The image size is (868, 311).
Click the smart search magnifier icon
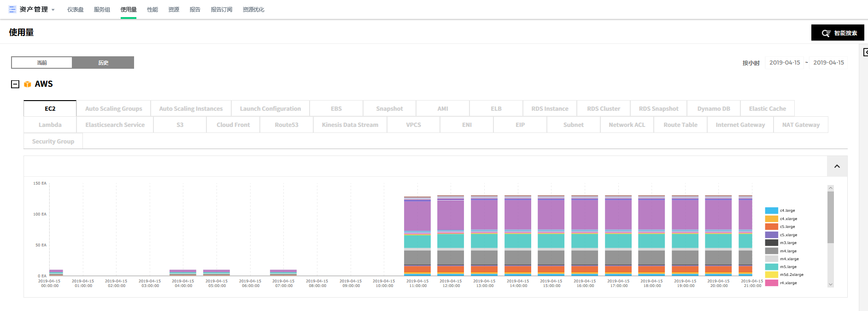pyautogui.click(x=826, y=33)
